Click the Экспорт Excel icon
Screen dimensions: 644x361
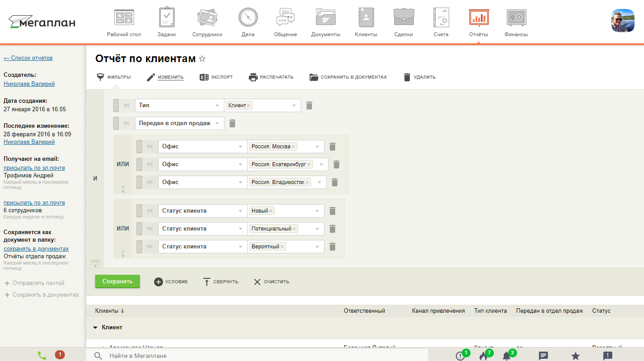pos(204,77)
